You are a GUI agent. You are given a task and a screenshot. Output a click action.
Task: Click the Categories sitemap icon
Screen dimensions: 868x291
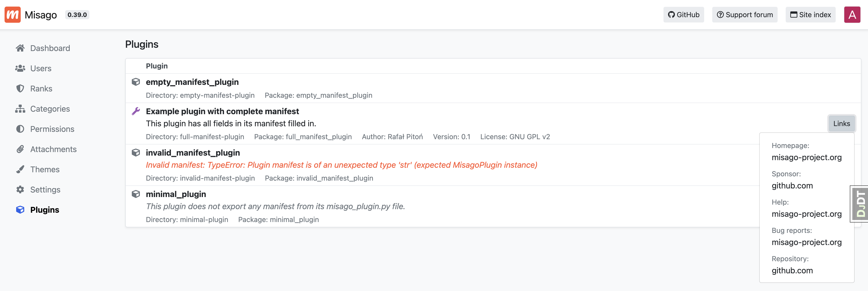(x=20, y=109)
